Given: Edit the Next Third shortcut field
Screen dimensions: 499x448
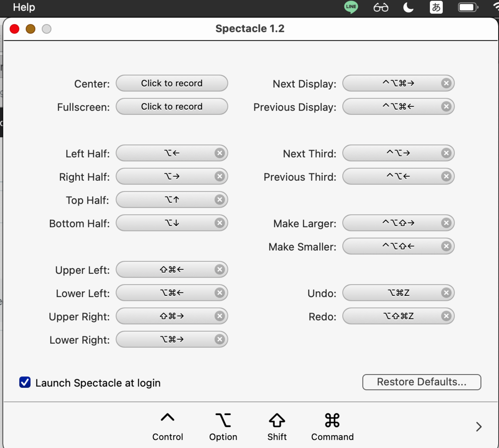Looking at the screenshot, I should point(398,153).
